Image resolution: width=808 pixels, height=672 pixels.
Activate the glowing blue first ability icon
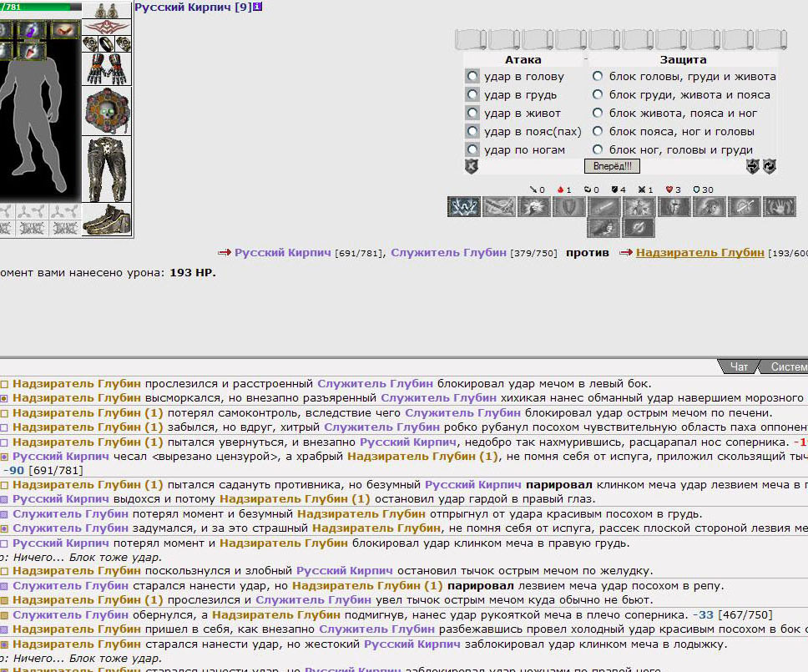(x=464, y=207)
